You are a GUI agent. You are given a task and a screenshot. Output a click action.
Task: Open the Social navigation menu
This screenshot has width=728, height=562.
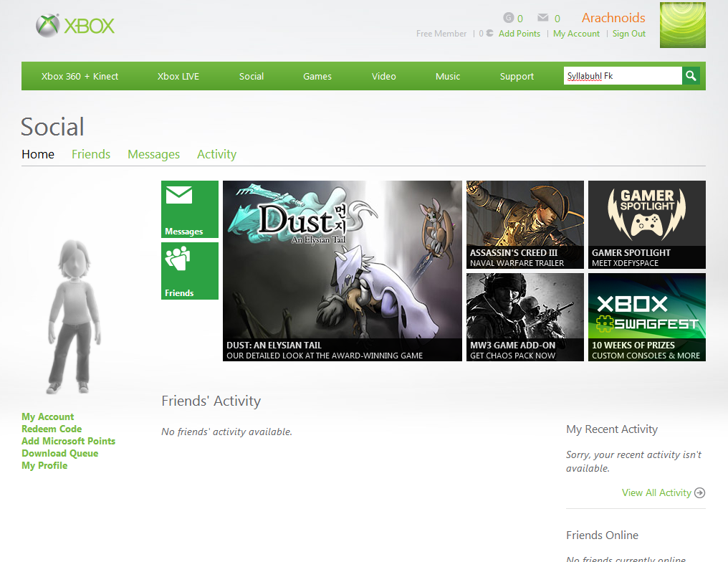point(252,76)
